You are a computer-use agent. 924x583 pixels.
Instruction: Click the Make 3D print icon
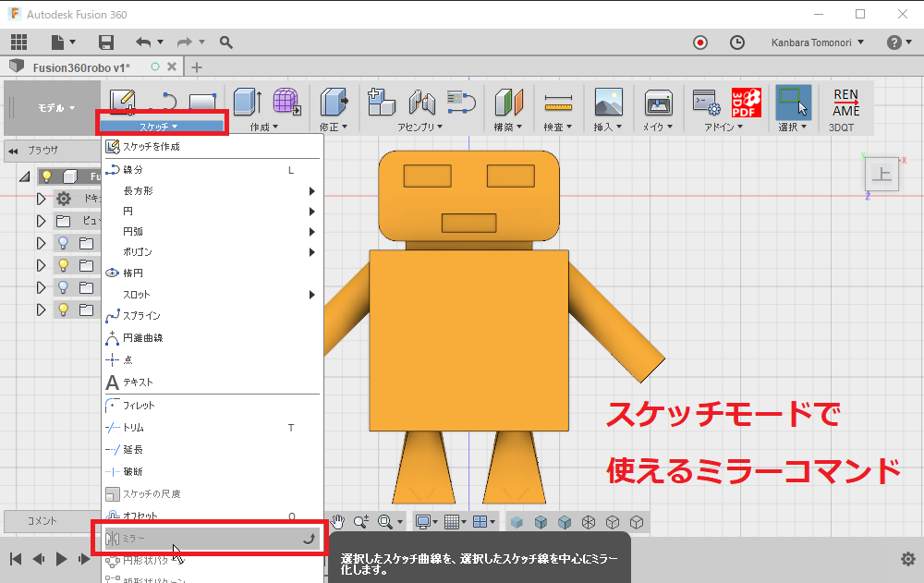[658, 102]
